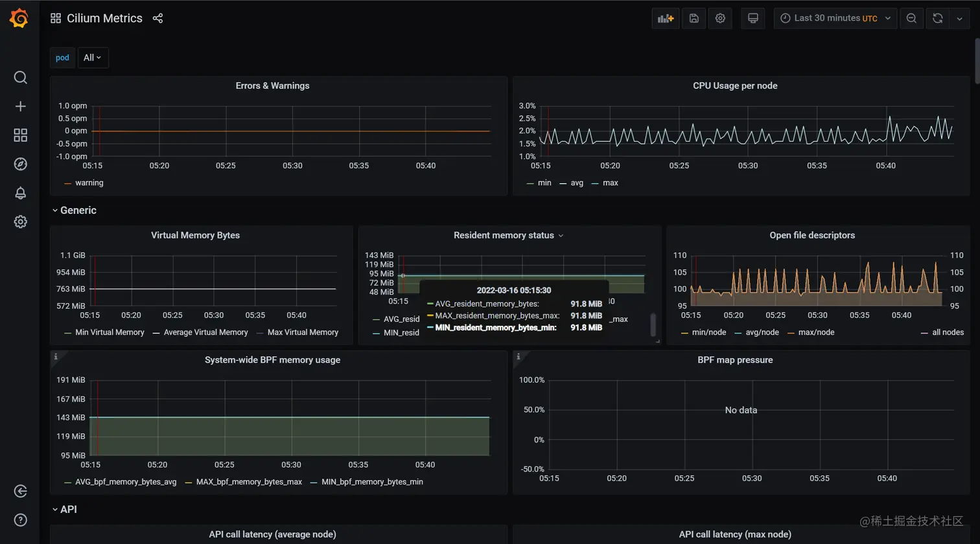This screenshot has width=980, height=544.
Task: Toggle Min Virtual Memory legend series
Action: (x=110, y=332)
